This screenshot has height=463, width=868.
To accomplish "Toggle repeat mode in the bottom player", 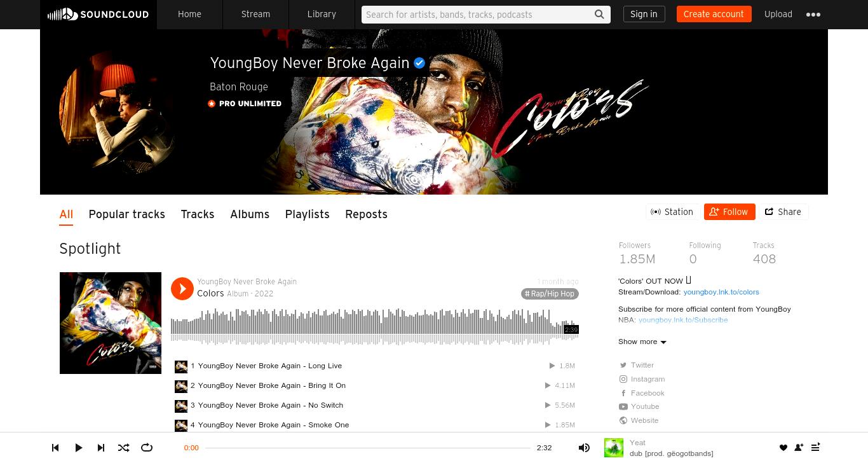I will pyautogui.click(x=147, y=448).
